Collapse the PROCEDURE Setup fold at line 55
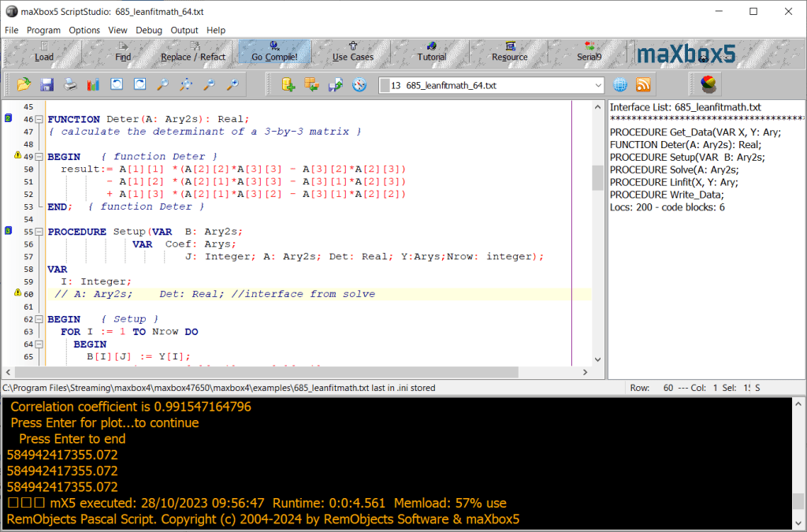Screen dimensions: 807x532 coord(39,232)
